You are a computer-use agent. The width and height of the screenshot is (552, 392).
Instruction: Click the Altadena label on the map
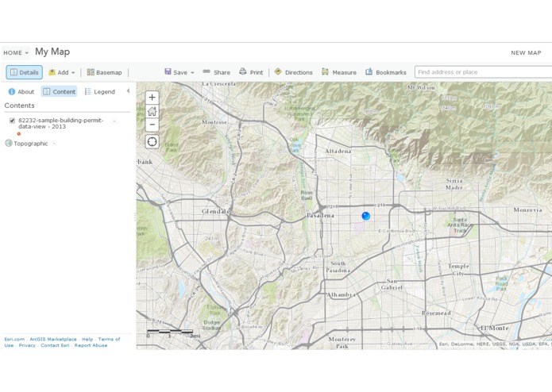tap(338, 151)
